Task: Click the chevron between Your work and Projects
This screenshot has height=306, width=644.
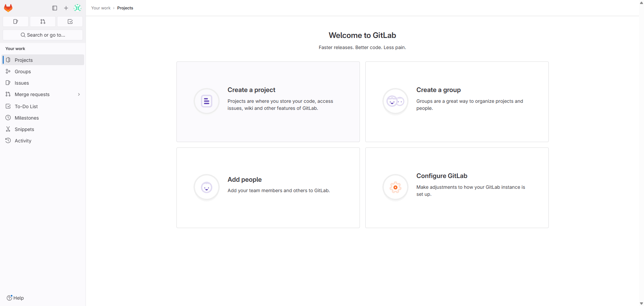Action: (x=113, y=8)
